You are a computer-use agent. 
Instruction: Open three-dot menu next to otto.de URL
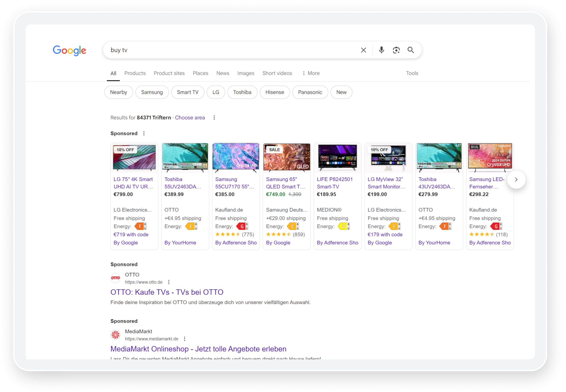coord(169,282)
